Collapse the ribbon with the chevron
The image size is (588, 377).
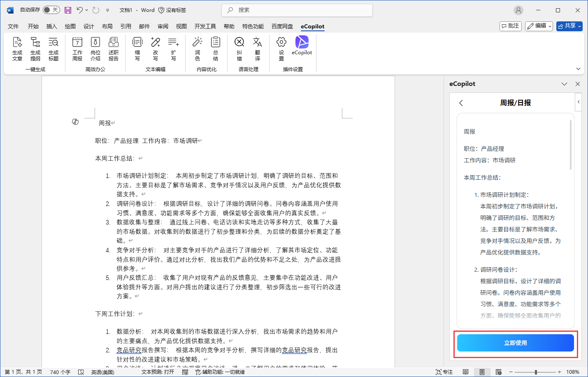(x=579, y=69)
